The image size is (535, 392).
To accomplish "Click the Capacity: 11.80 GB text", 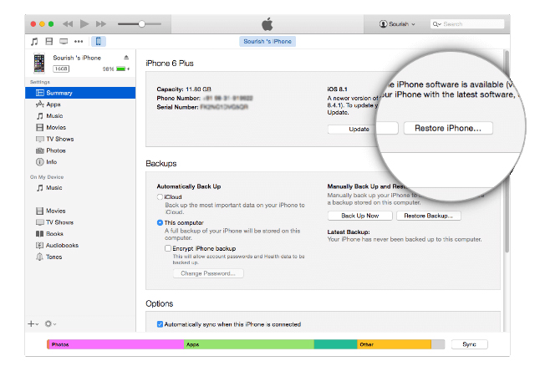I will [x=184, y=89].
